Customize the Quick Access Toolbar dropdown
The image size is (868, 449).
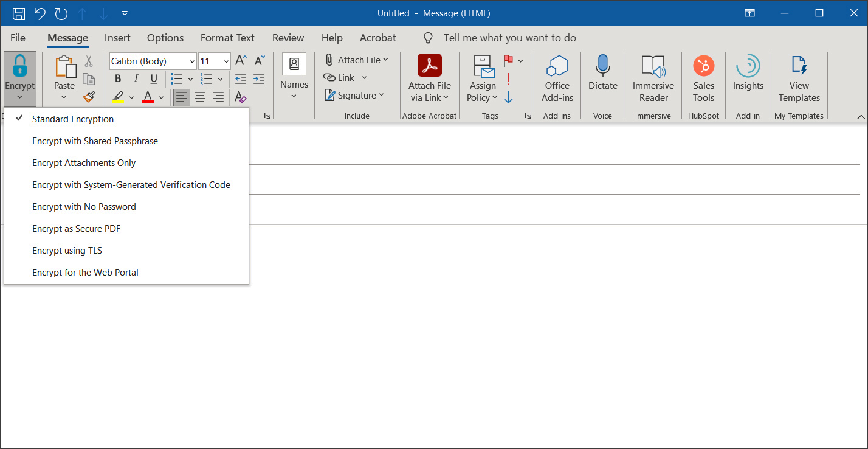125,13
